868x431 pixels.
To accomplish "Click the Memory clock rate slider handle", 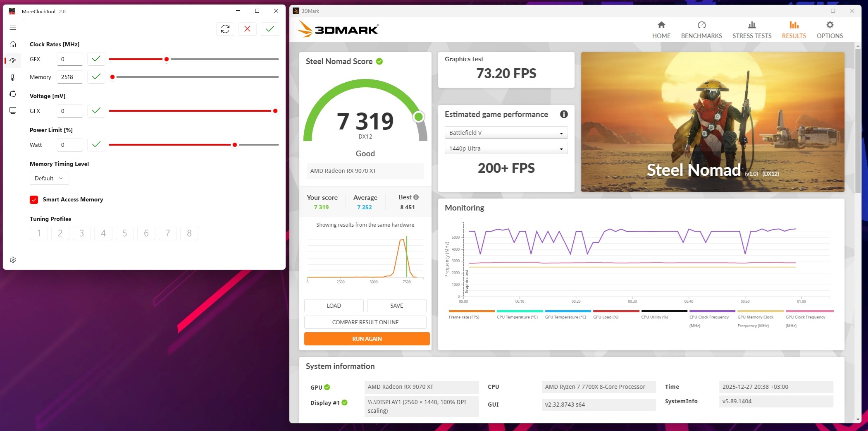I will coord(112,77).
